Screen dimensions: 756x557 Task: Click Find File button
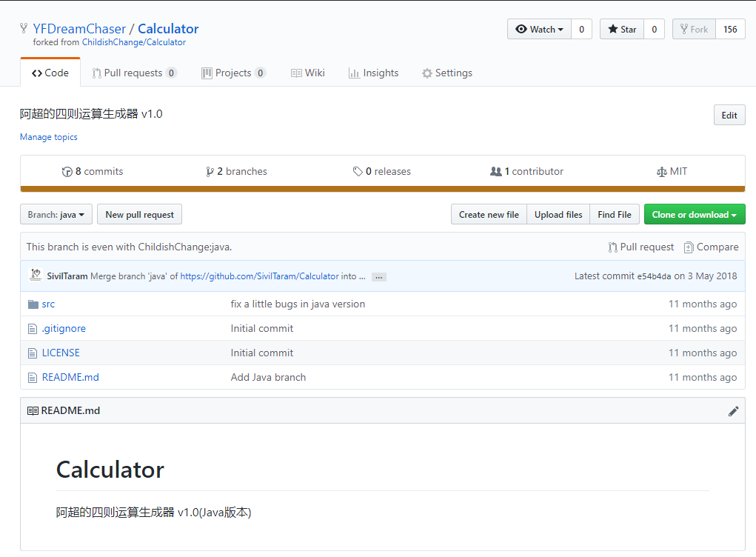coord(615,215)
